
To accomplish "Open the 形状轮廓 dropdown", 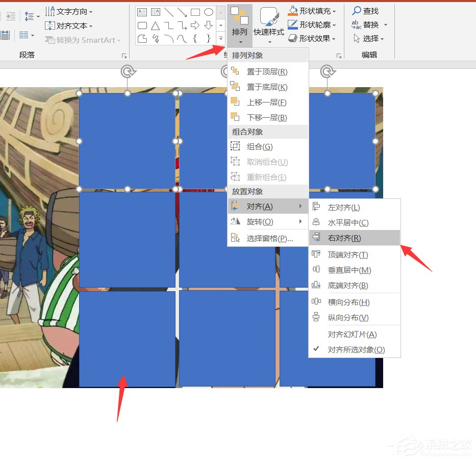I will coord(312,24).
